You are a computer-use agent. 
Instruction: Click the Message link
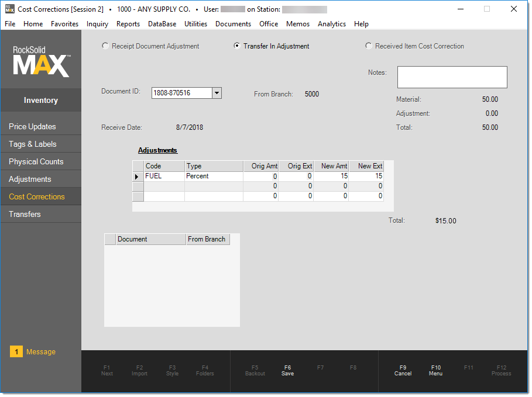click(x=41, y=352)
